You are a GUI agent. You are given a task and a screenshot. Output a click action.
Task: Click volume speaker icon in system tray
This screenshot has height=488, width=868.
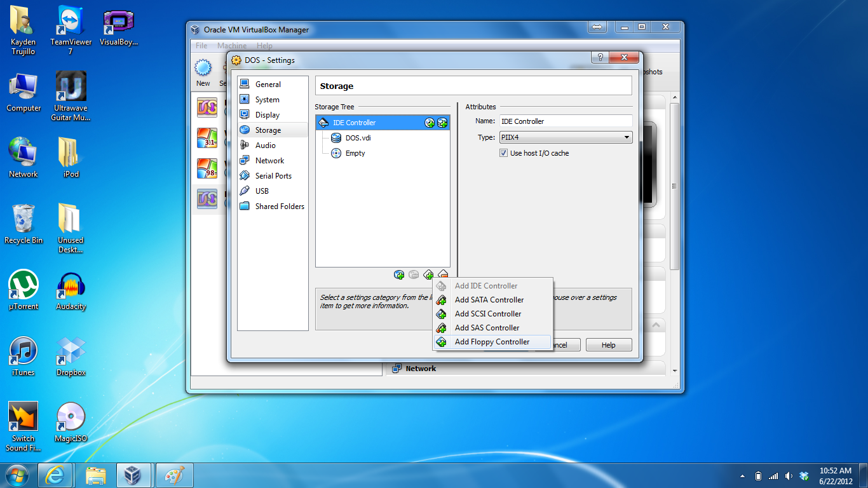pos(789,476)
